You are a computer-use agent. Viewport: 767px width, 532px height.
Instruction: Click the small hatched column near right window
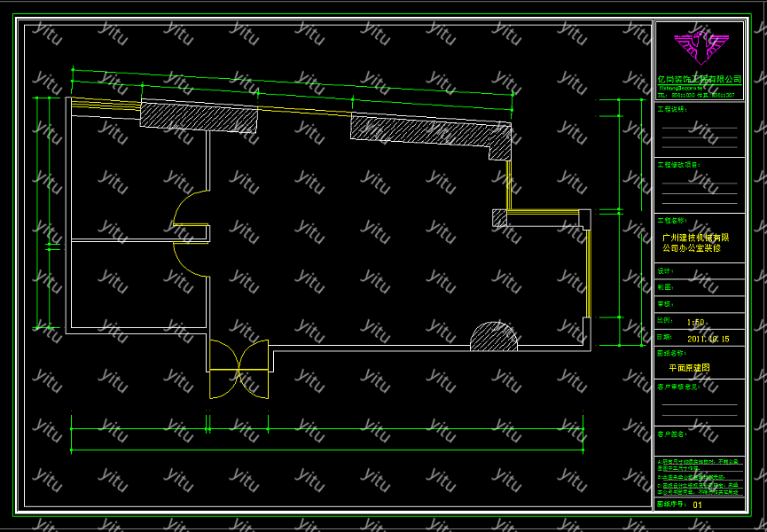coord(499,215)
